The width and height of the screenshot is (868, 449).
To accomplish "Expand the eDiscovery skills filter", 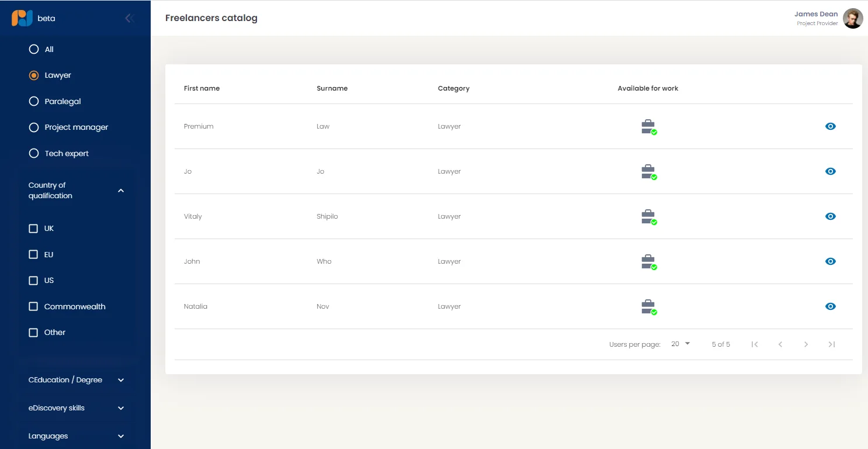I will pyautogui.click(x=121, y=408).
